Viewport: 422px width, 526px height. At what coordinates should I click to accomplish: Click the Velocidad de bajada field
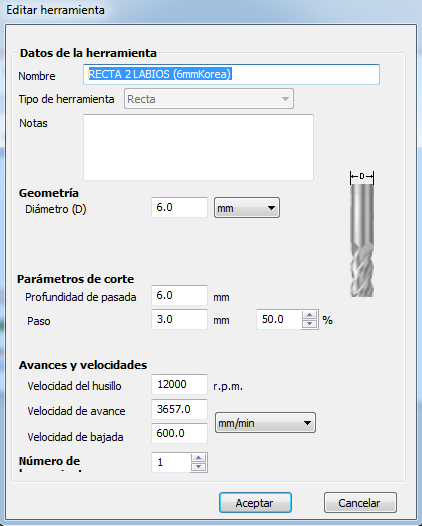pos(179,433)
